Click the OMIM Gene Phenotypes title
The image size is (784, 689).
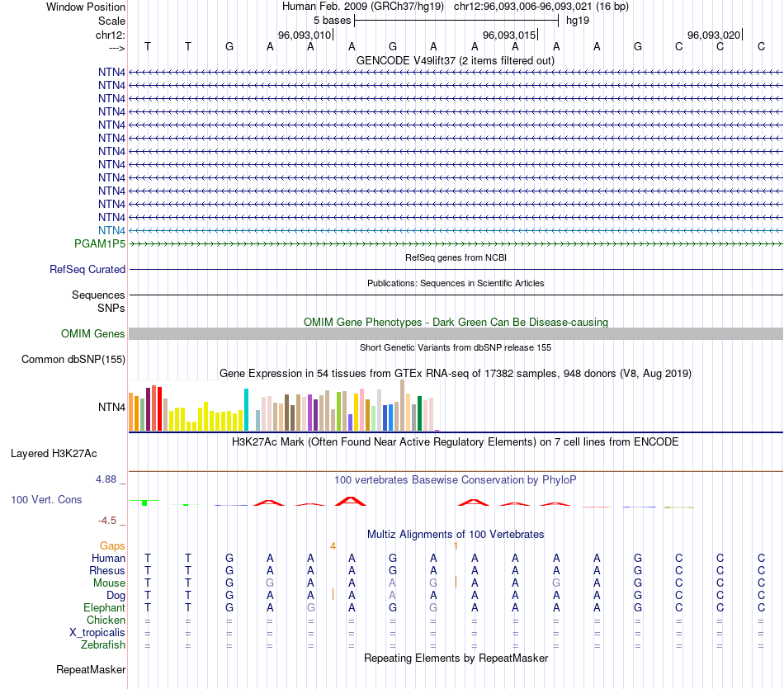456,322
